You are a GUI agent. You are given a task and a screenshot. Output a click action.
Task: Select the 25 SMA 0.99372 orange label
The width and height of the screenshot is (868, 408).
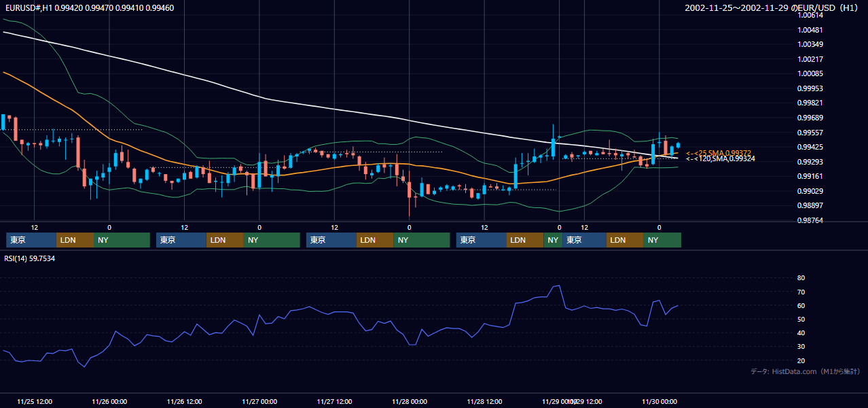pos(719,153)
